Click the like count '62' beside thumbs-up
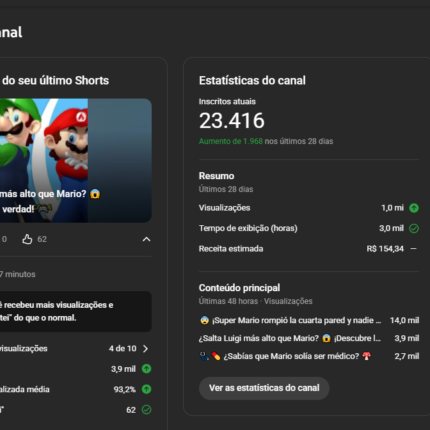Image resolution: width=430 pixels, height=430 pixels. pos(42,239)
